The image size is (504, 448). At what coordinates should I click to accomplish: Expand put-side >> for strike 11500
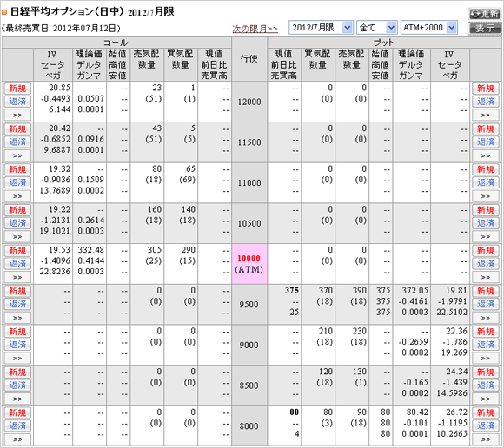coord(486,155)
